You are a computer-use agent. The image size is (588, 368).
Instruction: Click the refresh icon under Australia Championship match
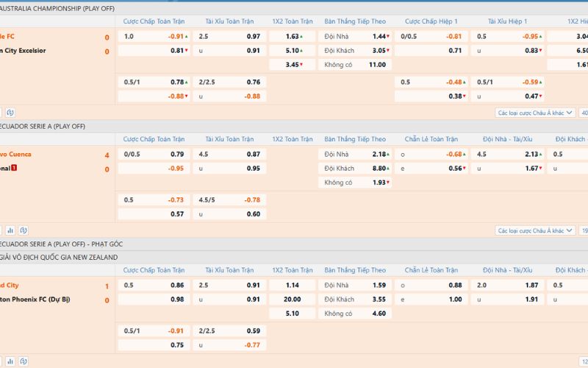(x=10, y=113)
